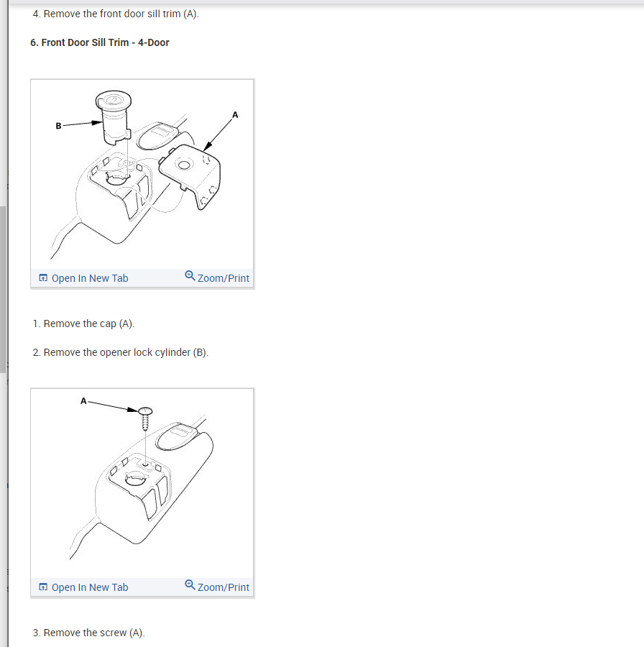644x647 pixels.
Task: Click the heading "6. Front Door Sill Trim - 4-Door"
Action: pyautogui.click(x=99, y=42)
